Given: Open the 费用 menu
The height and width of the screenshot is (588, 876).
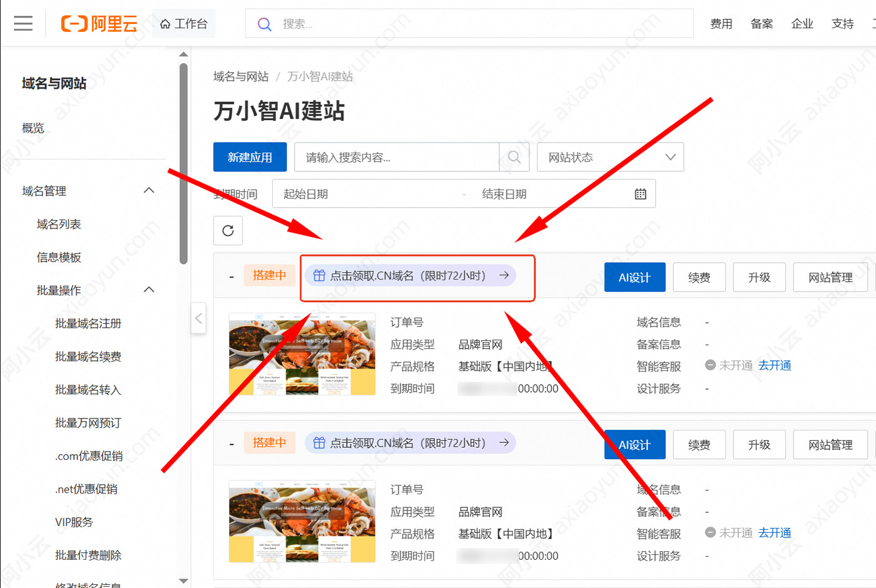Looking at the screenshot, I should [x=721, y=24].
